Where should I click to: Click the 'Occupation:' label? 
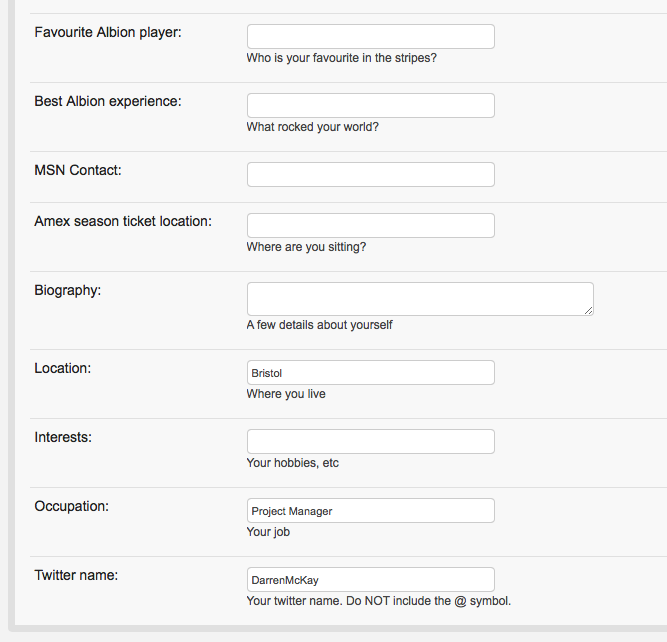[x=71, y=506]
